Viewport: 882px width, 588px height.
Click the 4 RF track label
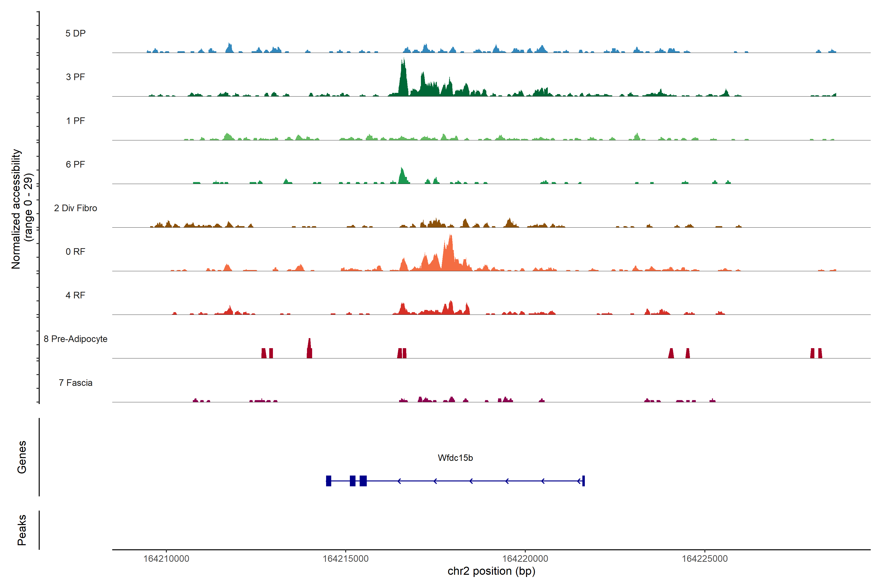75,295
